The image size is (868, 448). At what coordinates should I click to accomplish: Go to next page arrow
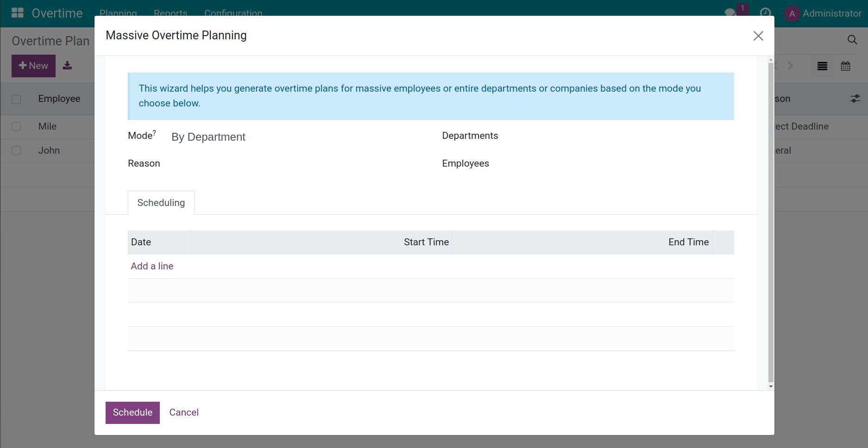(x=791, y=66)
